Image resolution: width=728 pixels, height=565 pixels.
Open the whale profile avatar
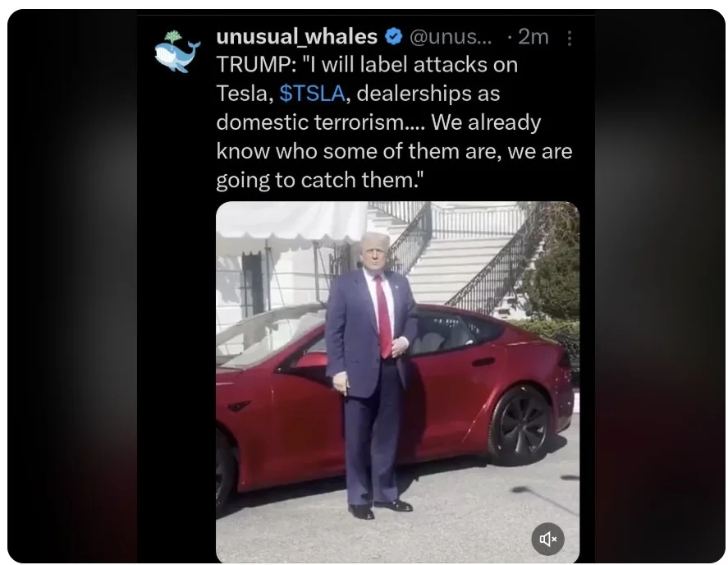coord(177,52)
